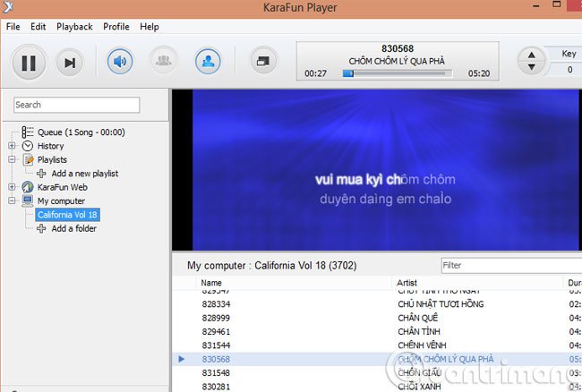Click the play indicator arrow on row 830568

coord(182,359)
